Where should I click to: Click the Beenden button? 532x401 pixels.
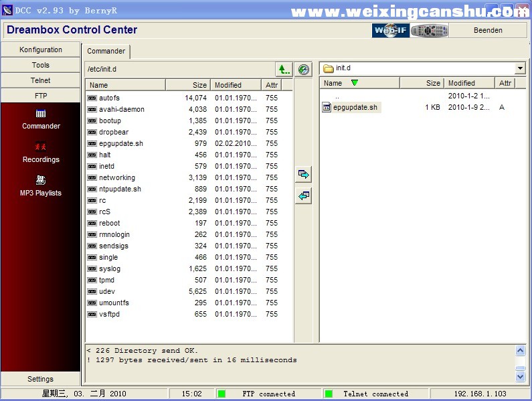tap(488, 30)
